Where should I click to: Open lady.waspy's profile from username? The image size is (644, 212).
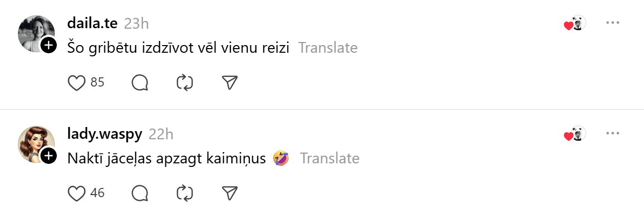tap(105, 134)
